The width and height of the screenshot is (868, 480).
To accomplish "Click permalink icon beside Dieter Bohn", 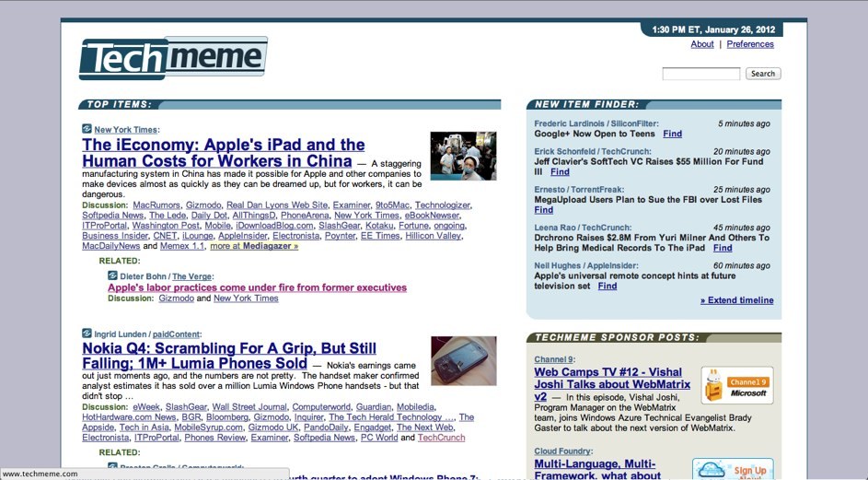I will pos(112,275).
